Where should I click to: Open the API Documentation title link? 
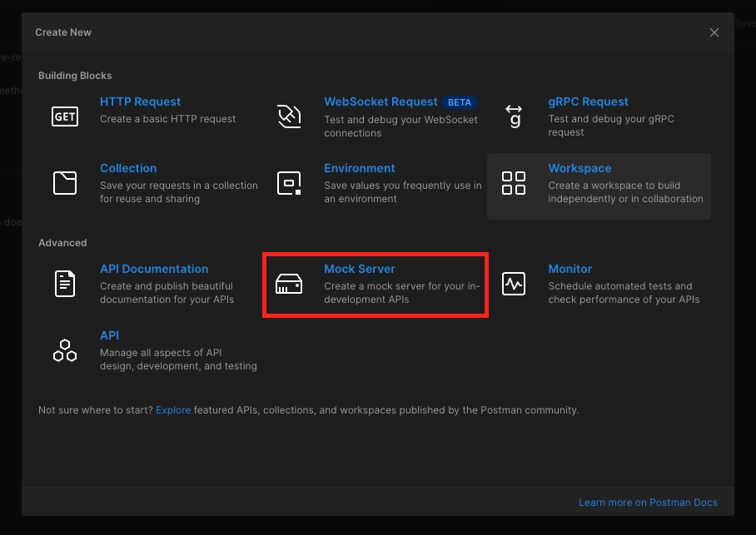(x=154, y=269)
